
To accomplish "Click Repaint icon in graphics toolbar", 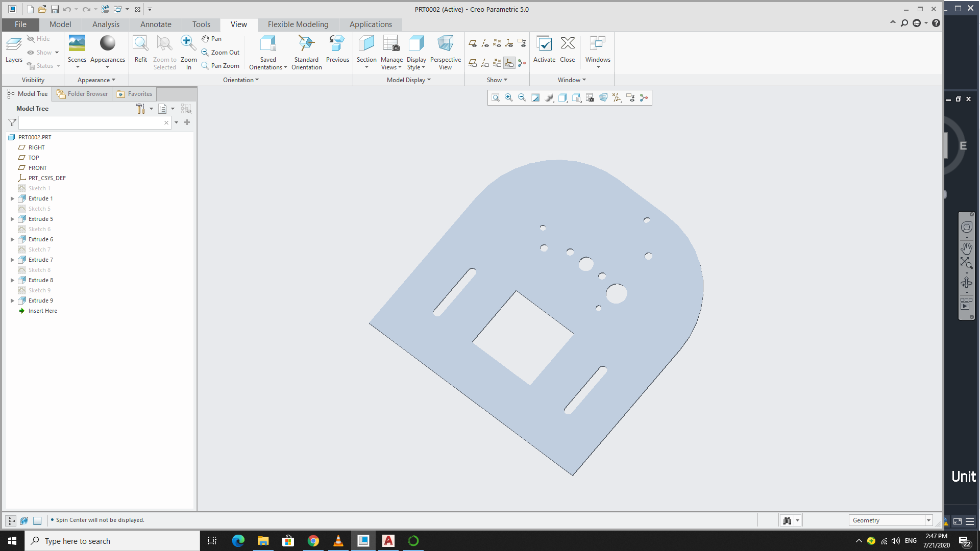I will [x=535, y=98].
